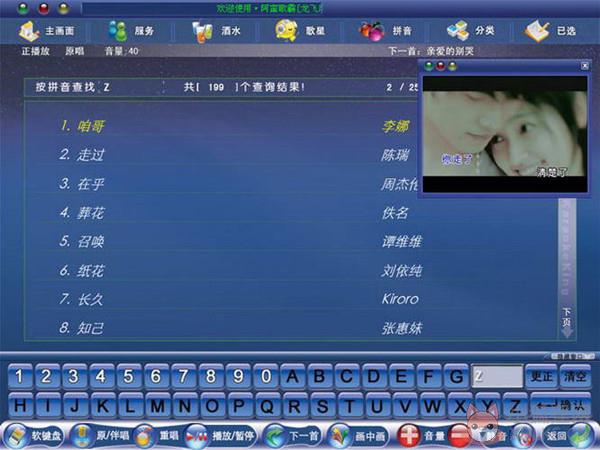Viewport: 600px width, 450px height.
Task: Restart song with 重唱 button
Action: coord(157,436)
